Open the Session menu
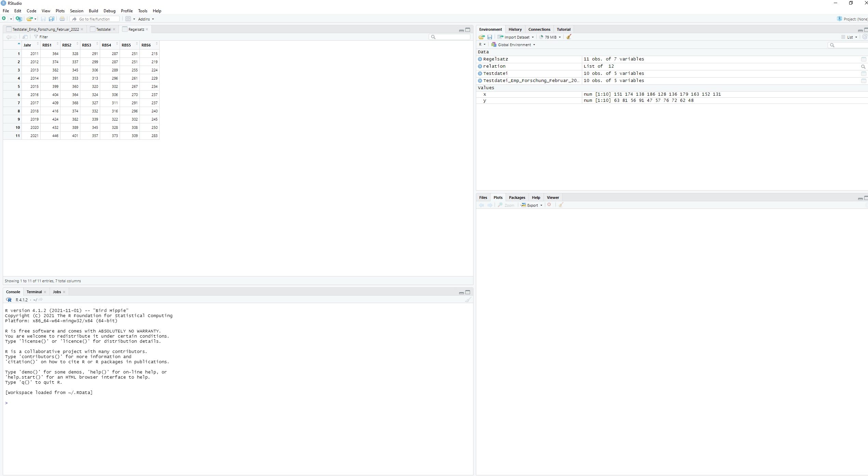Image resolution: width=868 pixels, height=476 pixels. (x=76, y=11)
